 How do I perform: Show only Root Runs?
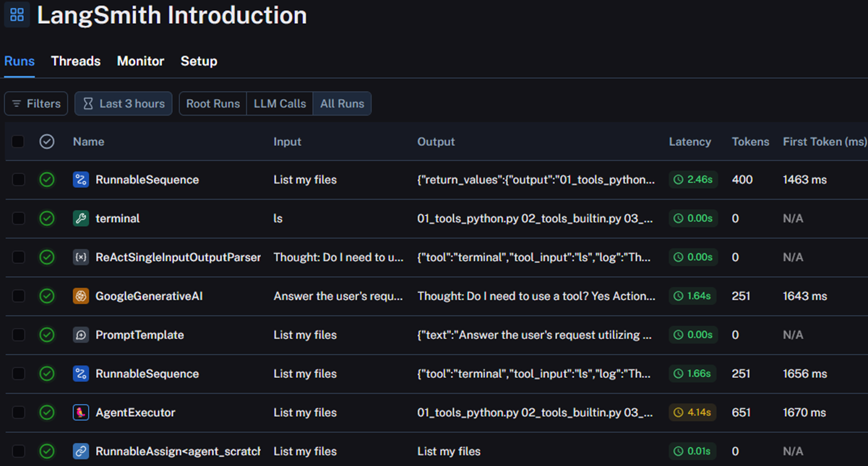coord(212,104)
